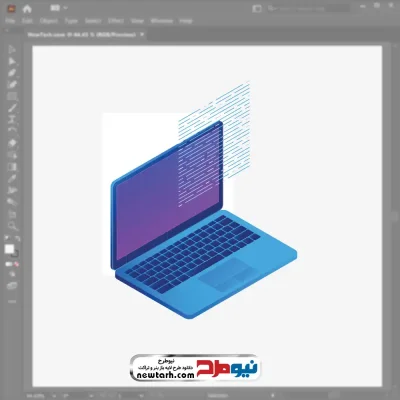Click the search field in top bar
This screenshot has height=400, width=400.
pyautogui.click(x=308, y=8)
